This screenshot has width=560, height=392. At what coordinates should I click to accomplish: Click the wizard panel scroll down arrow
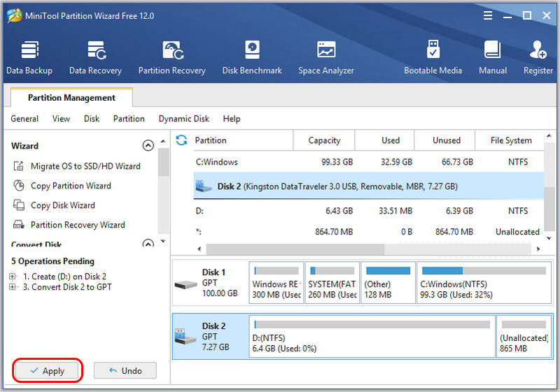(x=163, y=241)
